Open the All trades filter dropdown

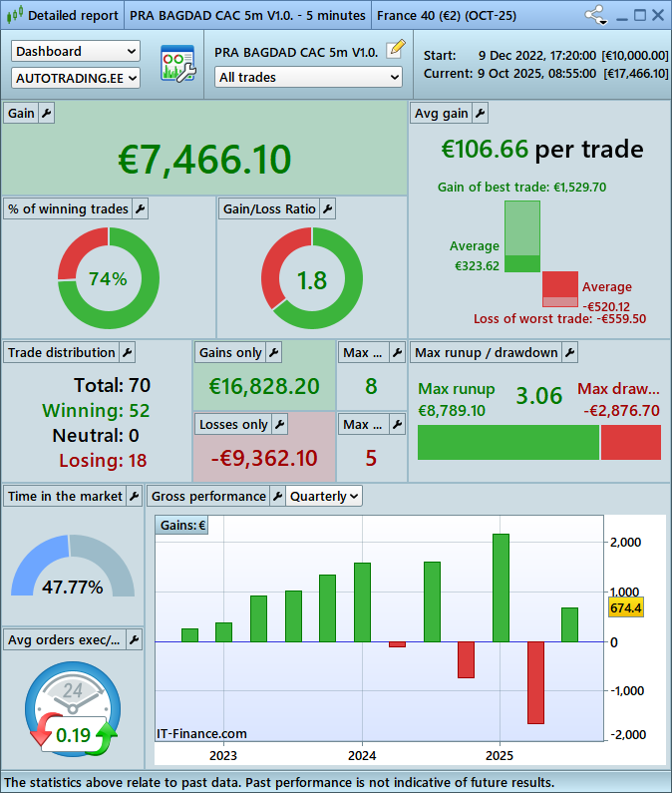point(308,77)
